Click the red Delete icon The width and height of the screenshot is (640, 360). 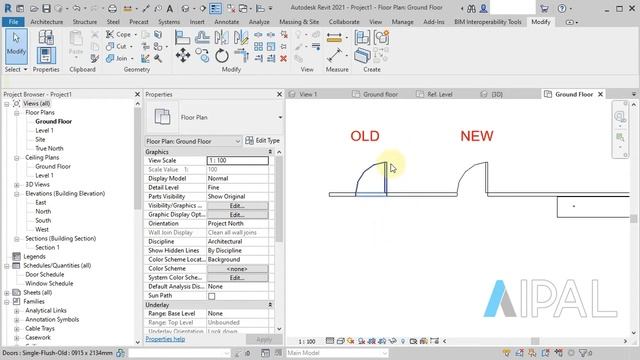click(x=283, y=59)
